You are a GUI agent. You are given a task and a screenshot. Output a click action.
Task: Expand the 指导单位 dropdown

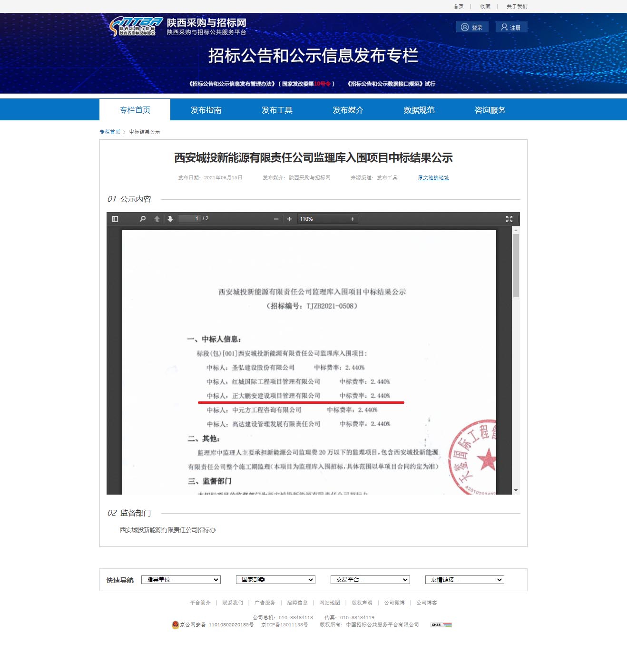click(x=181, y=580)
